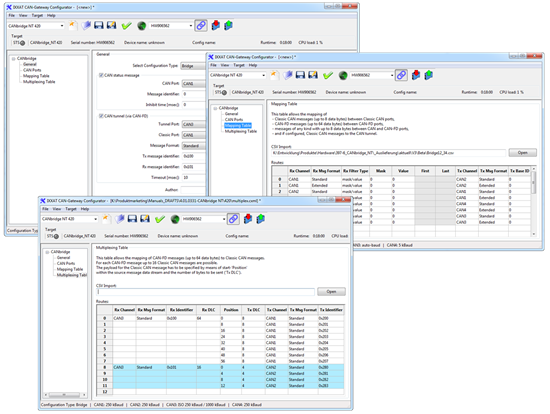Click the red-arrow download icon in the Multiplexing Table window
The width and height of the screenshot is (550, 414).
tap(248, 219)
